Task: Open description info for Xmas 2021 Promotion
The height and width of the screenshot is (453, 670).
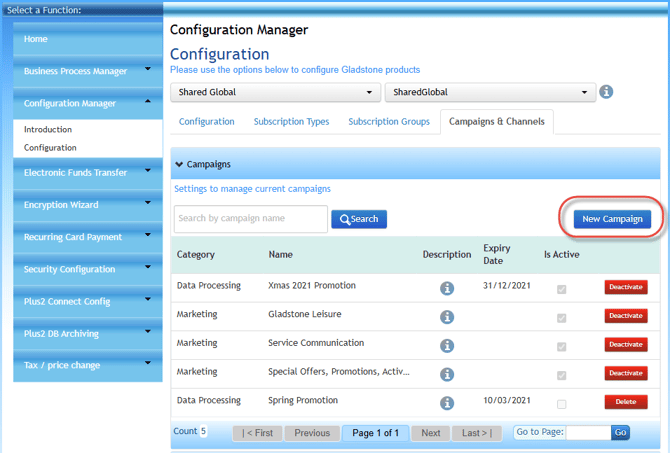Action: coord(447,288)
